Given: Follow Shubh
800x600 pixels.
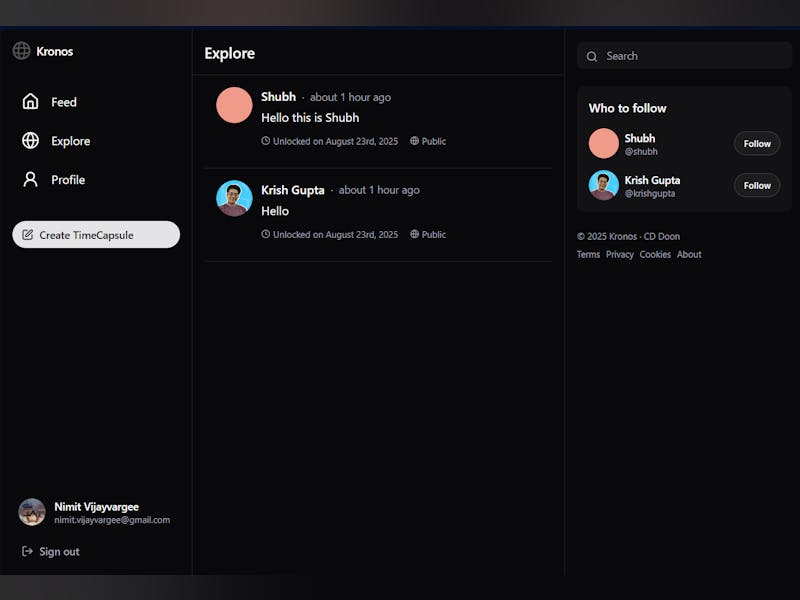Looking at the screenshot, I should [757, 144].
